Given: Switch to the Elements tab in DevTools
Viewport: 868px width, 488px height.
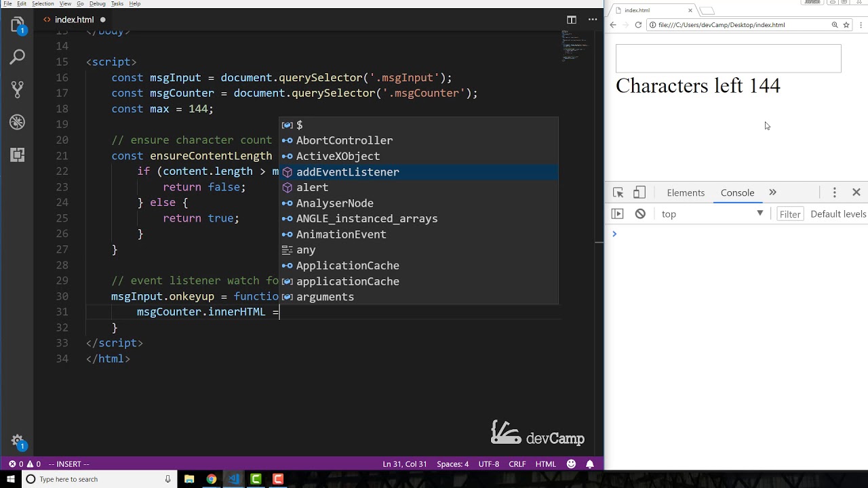Looking at the screenshot, I should [x=686, y=193].
